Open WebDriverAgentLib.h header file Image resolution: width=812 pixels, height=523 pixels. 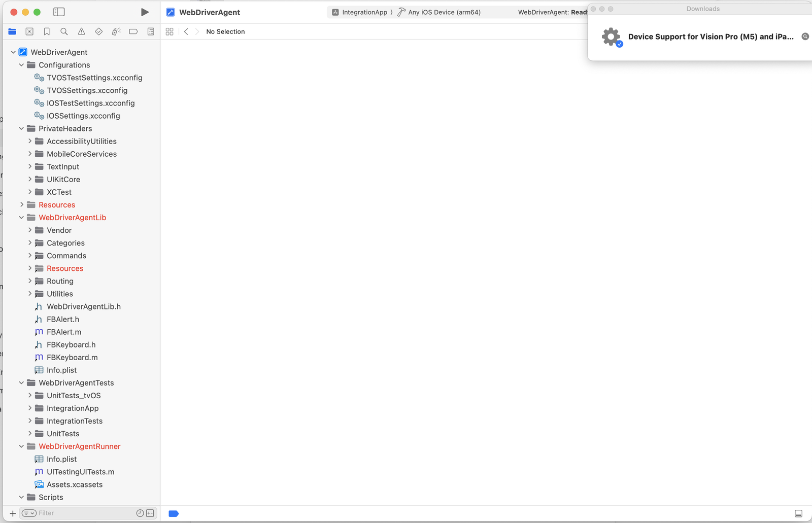[77, 306]
